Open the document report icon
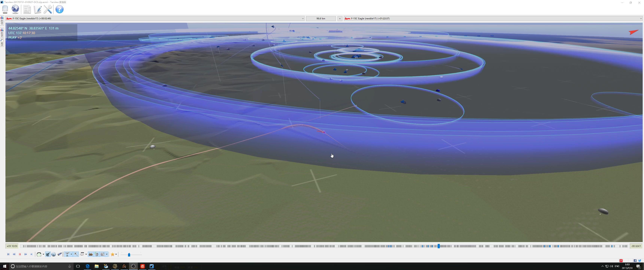The image size is (644, 270). (x=27, y=10)
